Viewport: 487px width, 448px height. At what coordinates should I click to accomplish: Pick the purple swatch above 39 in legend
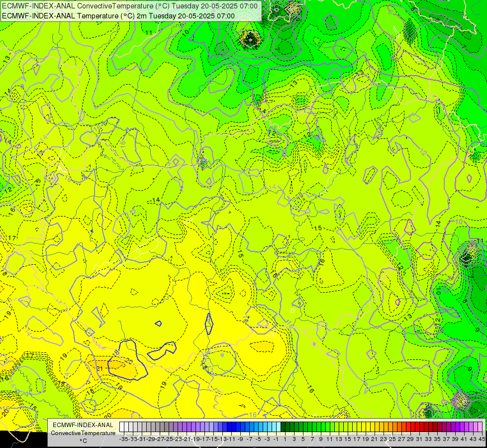pos(453,427)
